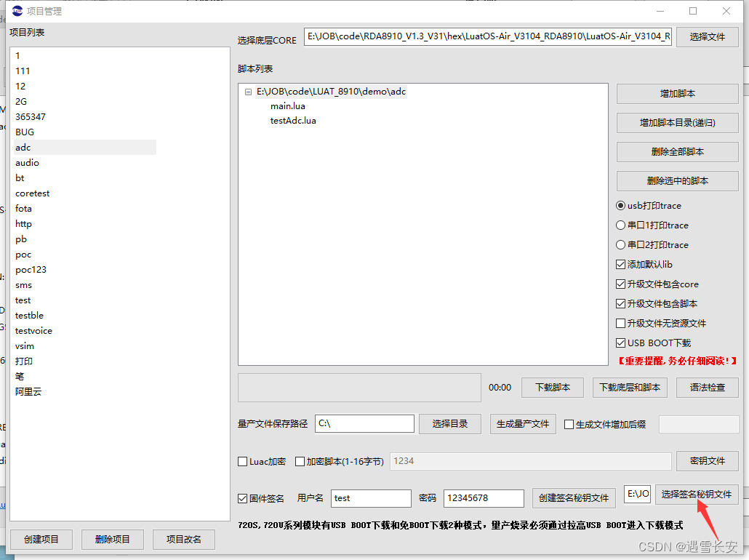The image size is (749, 560).
Task: Select project poc123 in list
Action: tap(31, 270)
